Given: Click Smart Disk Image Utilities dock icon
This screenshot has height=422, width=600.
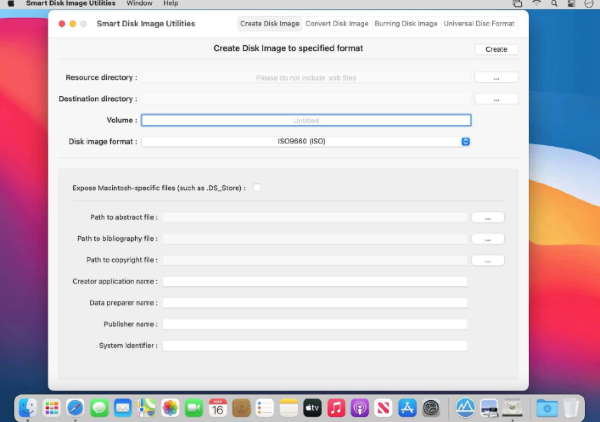Looking at the screenshot, I should pos(513,408).
